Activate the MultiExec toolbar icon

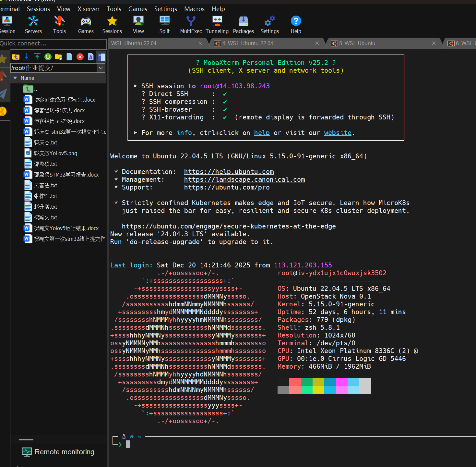pyautogui.click(x=191, y=25)
